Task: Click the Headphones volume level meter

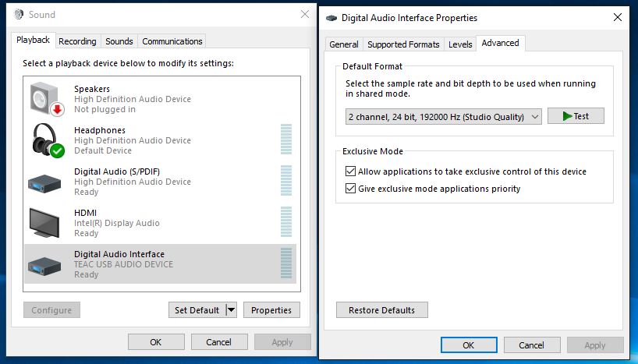Action: [x=285, y=140]
